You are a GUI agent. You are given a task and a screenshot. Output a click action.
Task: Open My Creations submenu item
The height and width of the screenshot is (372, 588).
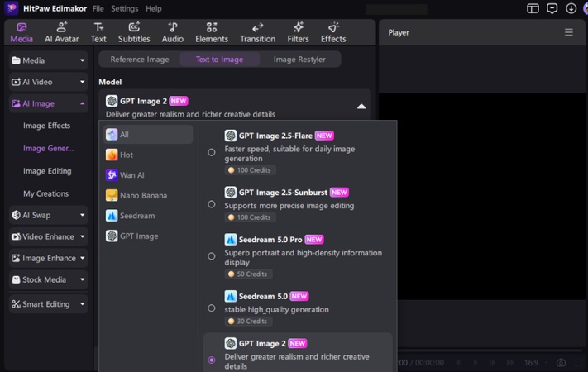45,193
